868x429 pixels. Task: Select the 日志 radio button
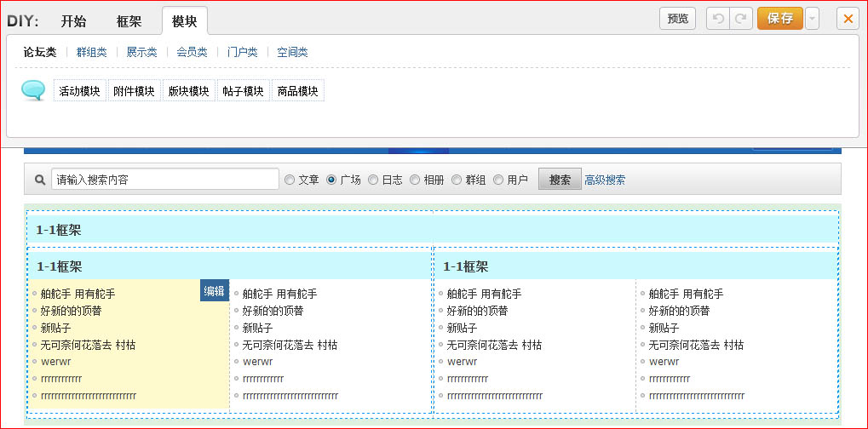click(x=373, y=180)
